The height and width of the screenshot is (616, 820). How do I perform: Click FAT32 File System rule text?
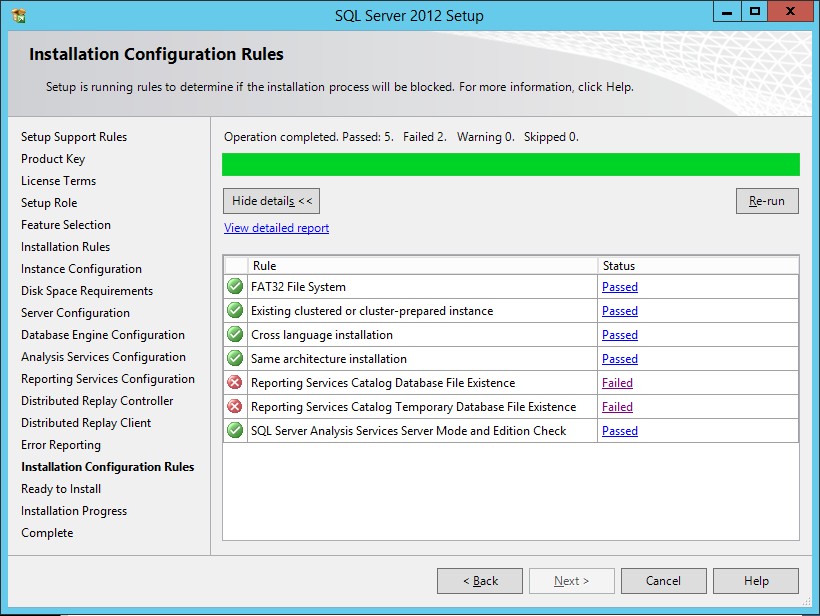(298, 287)
